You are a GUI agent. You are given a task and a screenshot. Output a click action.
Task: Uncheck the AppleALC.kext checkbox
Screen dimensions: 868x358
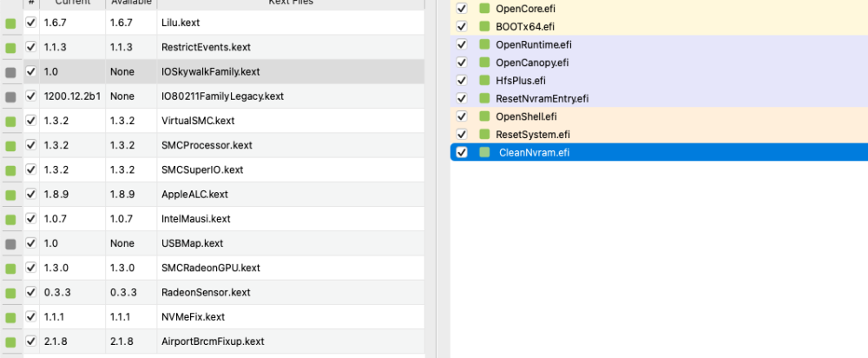click(x=31, y=194)
